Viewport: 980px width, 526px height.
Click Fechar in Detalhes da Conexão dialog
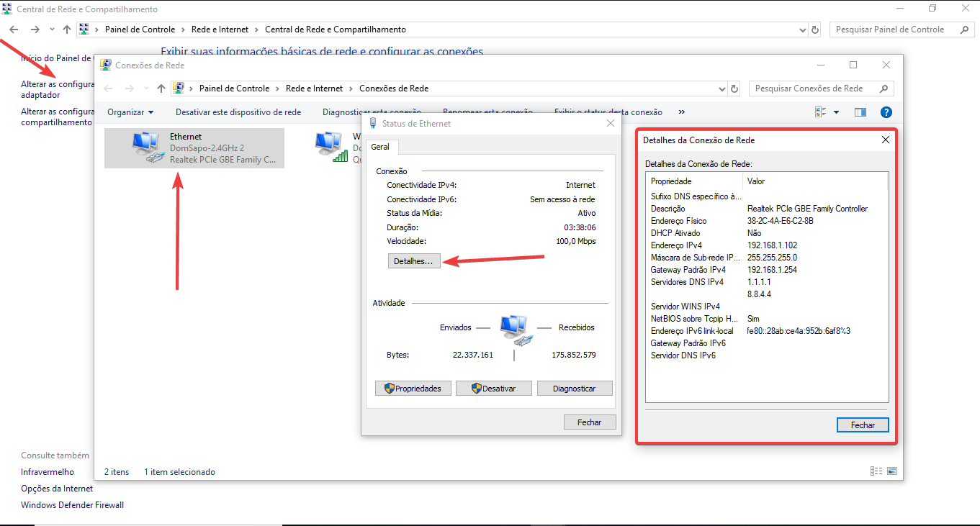[x=863, y=425]
